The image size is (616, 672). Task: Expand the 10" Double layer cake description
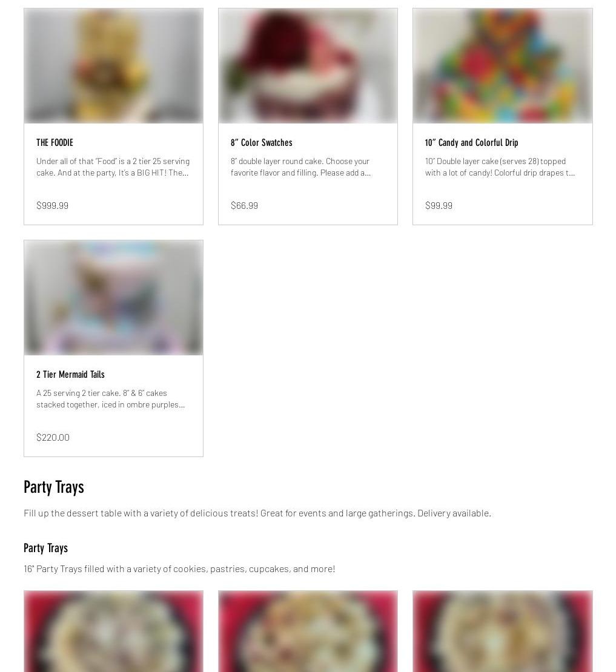point(500,166)
